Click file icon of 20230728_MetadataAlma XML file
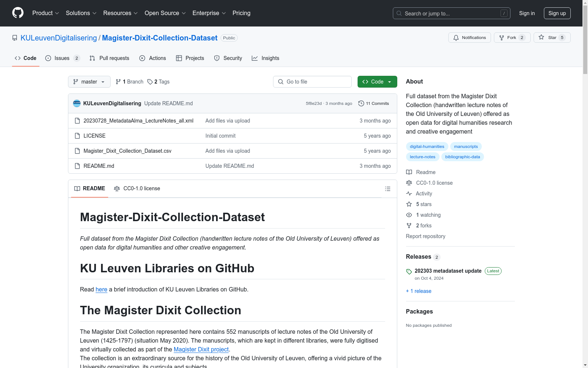 (77, 121)
